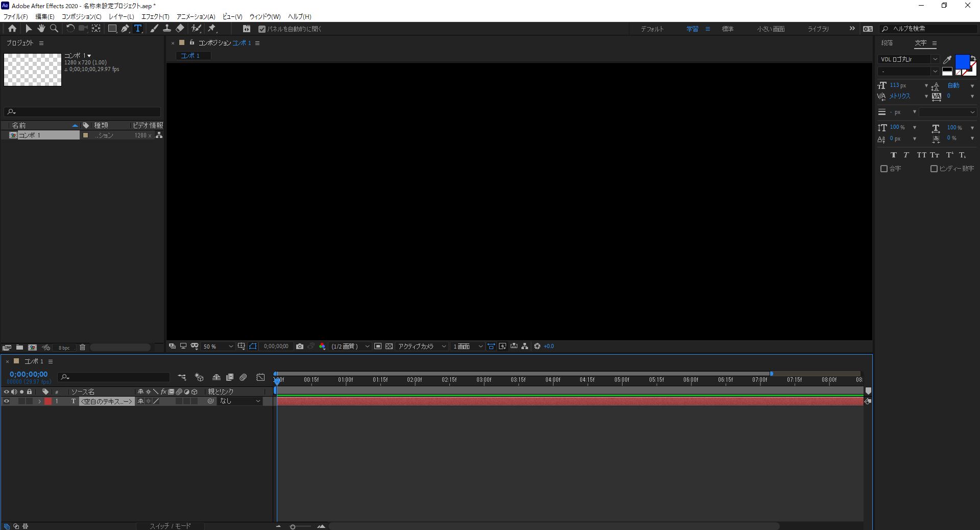The image size is (980, 530).
Task: Delete selected item with trash icon
Action: pos(82,348)
